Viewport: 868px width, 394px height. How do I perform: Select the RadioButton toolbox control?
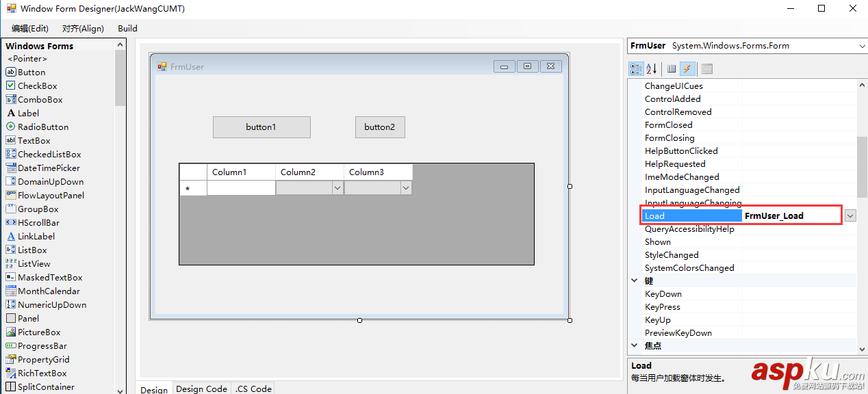[37, 127]
